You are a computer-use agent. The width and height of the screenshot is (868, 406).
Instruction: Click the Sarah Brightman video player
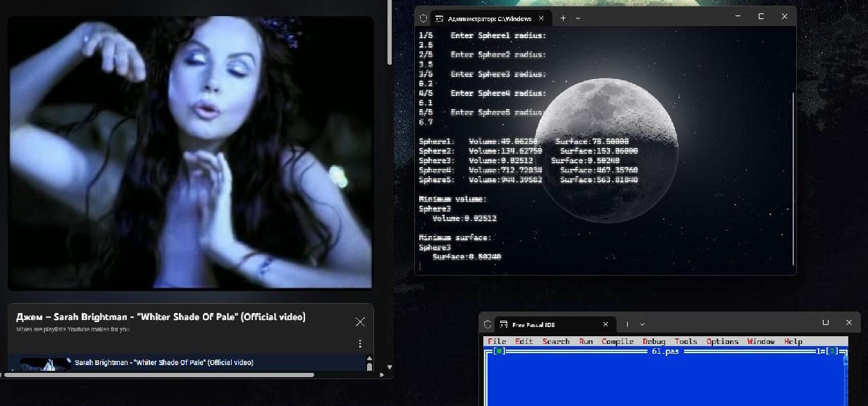pos(190,152)
